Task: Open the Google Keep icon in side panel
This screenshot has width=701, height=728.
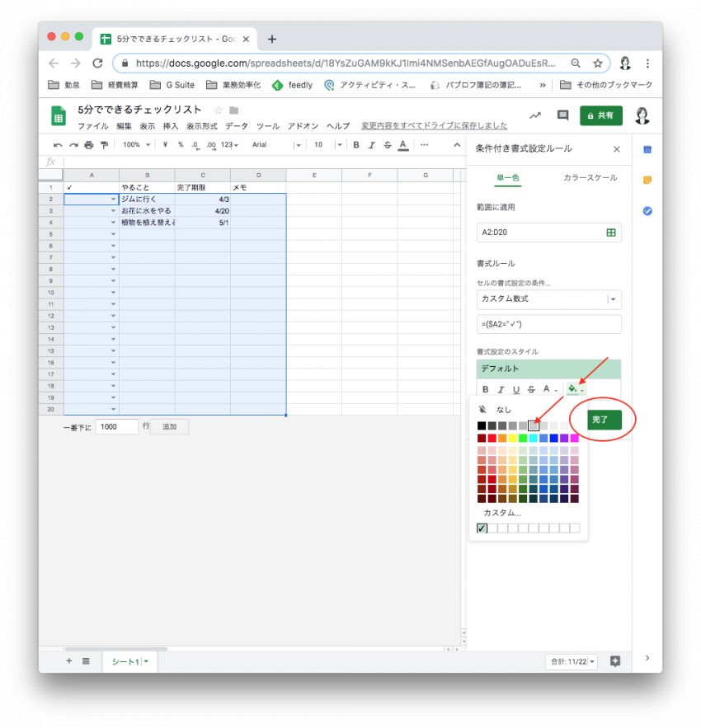Action: pyautogui.click(x=647, y=180)
